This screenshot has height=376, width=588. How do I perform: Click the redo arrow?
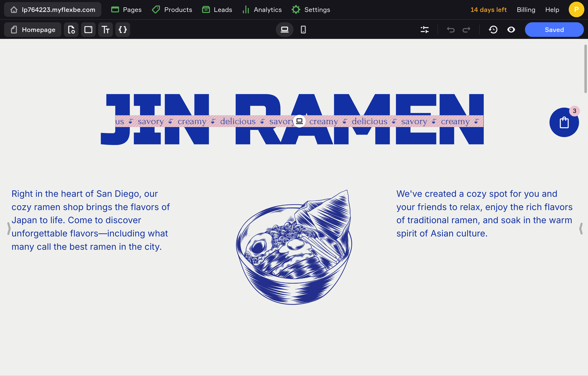466,30
